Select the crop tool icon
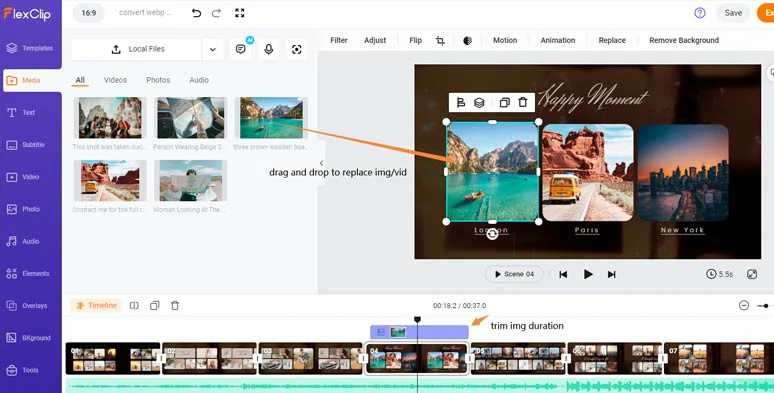The width and height of the screenshot is (774, 393). point(440,40)
